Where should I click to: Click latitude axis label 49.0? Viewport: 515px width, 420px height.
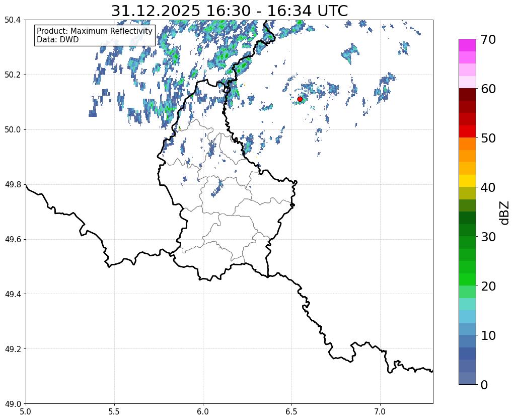[x=13, y=404]
